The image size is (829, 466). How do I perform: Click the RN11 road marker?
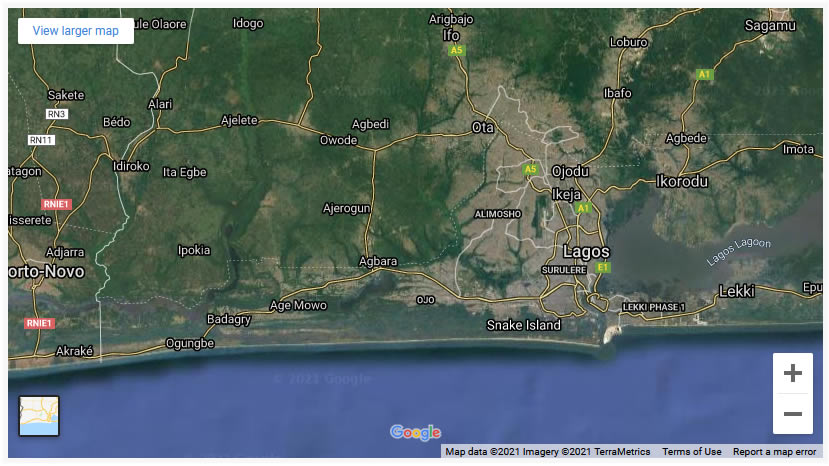coord(41,140)
